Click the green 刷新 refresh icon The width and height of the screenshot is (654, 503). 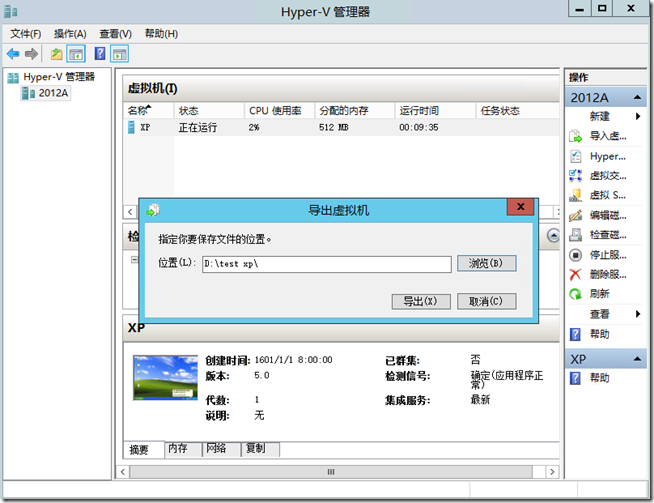click(576, 294)
